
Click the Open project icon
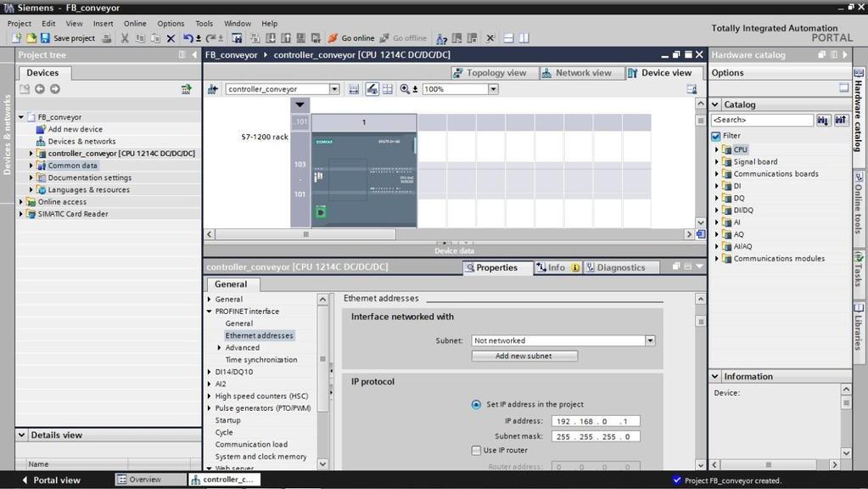pos(31,38)
